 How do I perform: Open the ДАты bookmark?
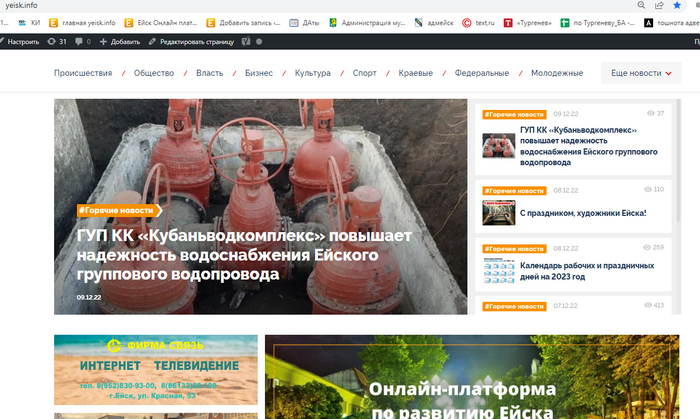[x=304, y=23]
